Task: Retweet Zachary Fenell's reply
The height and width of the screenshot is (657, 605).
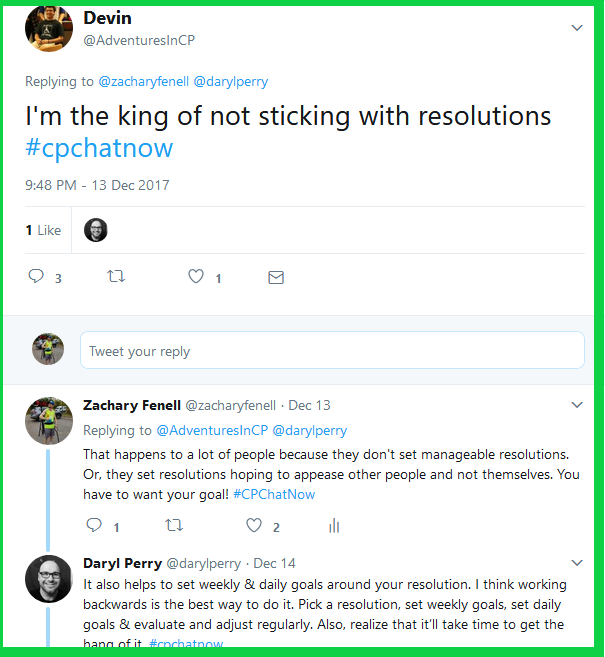Action: coord(174,525)
